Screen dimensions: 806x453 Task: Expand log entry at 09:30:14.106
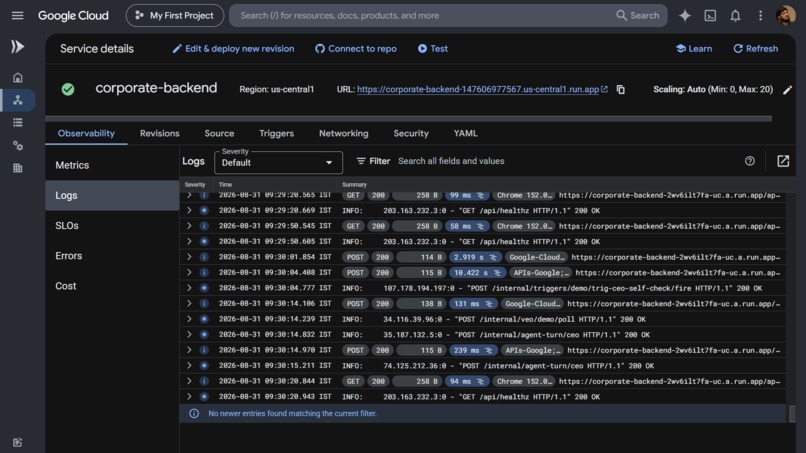pyautogui.click(x=189, y=304)
